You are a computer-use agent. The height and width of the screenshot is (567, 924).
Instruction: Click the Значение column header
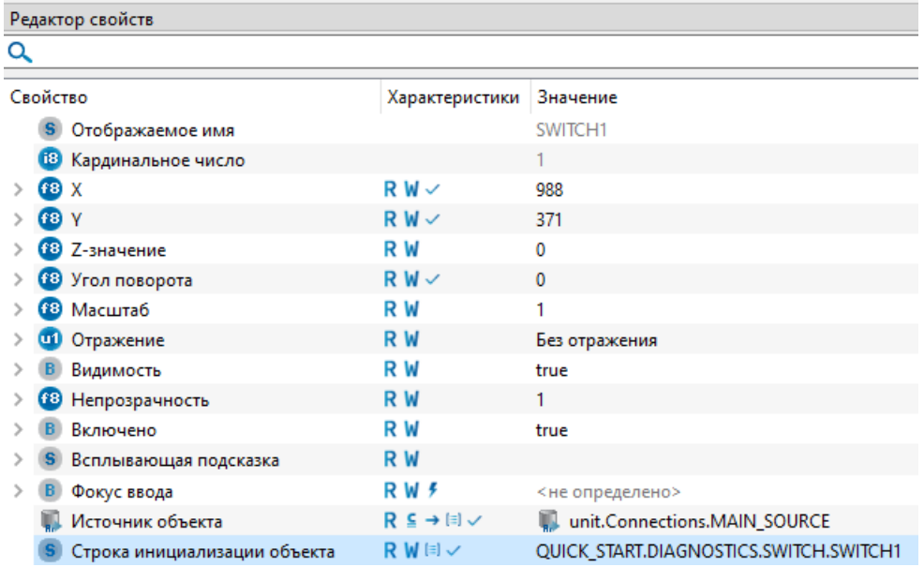(576, 98)
